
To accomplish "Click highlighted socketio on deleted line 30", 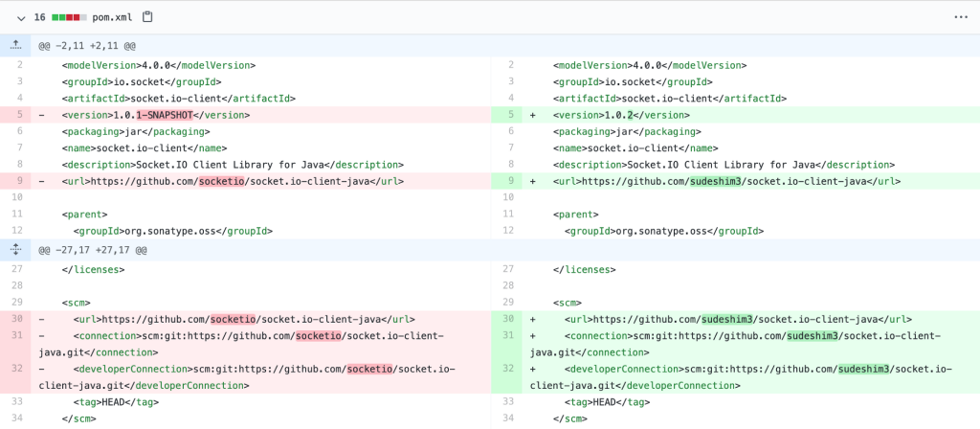I will pyautogui.click(x=233, y=319).
